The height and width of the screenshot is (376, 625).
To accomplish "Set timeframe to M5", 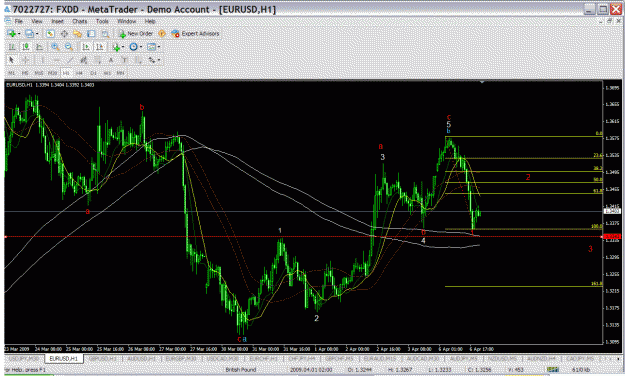I will [25, 73].
